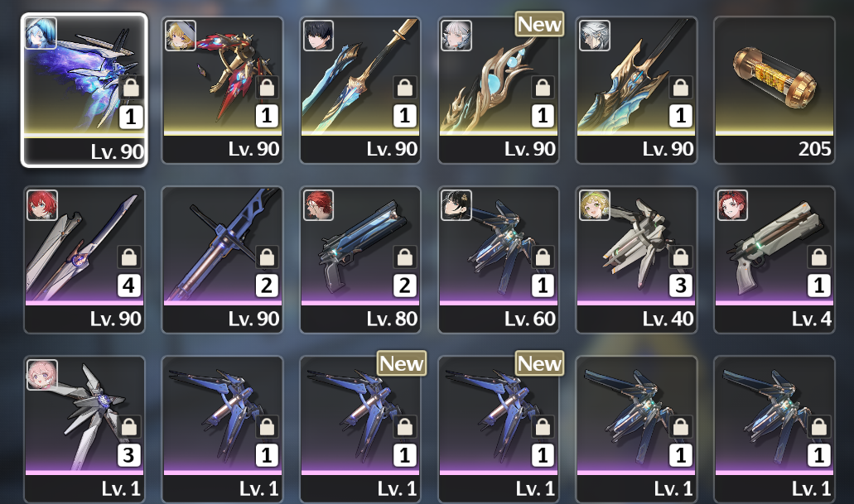This screenshot has height=504, width=854.
Task: Toggle the lock on the Lv. 4 pistol
Action: [818, 257]
